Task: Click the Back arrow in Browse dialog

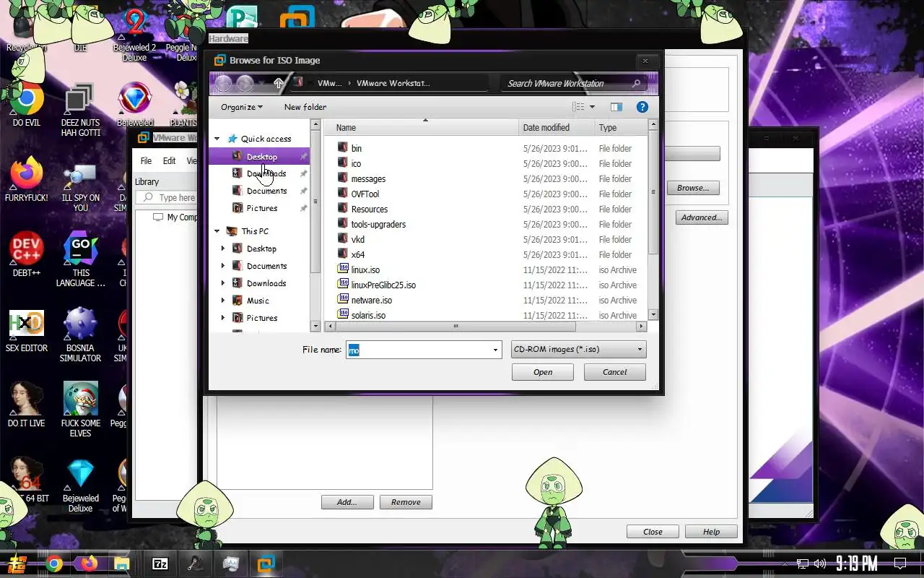Action: pos(224,83)
